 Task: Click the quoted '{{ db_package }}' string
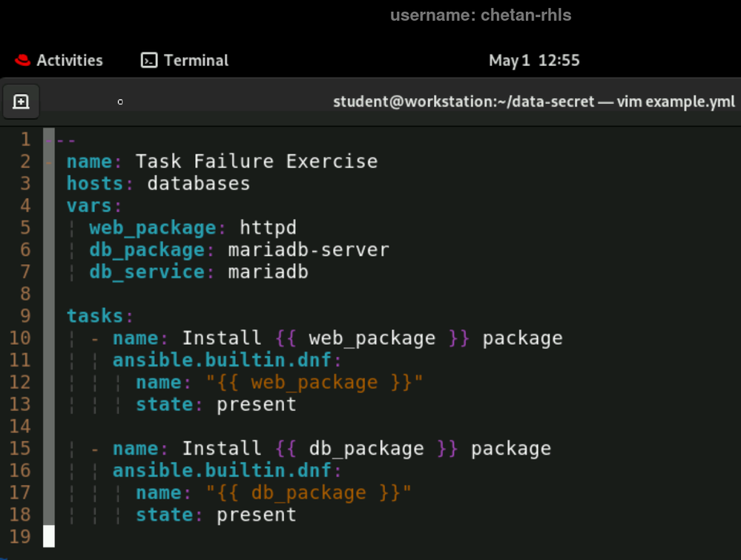point(309,493)
